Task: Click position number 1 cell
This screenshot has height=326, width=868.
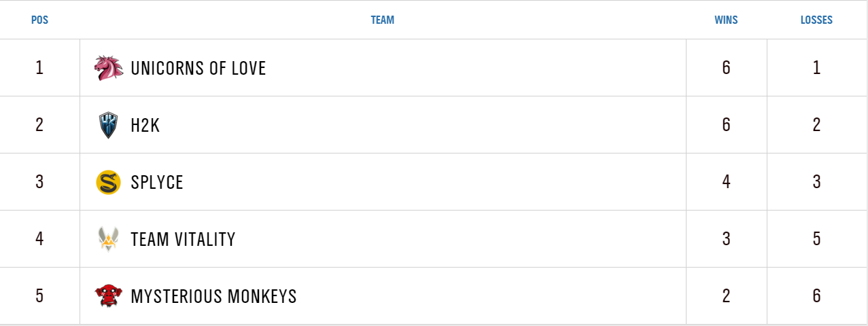Action: (39, 68)
